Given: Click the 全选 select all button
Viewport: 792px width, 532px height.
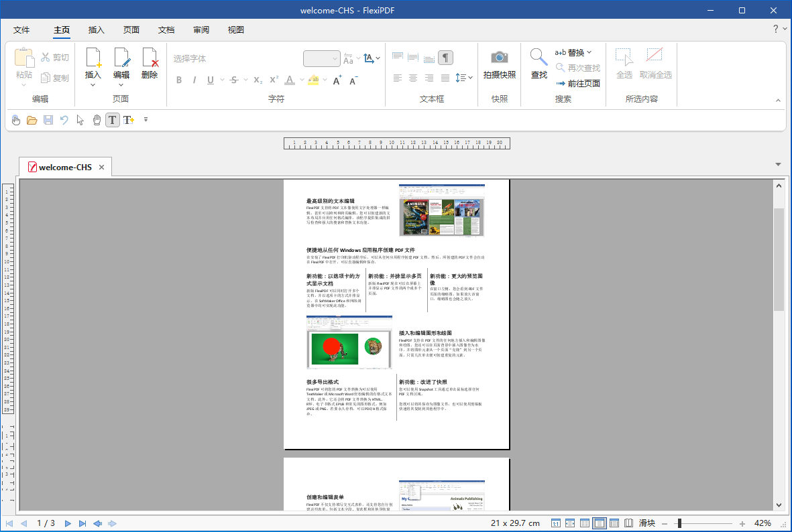Looking at the screenshot, I should pyautogui.click(x=624, y=63).
